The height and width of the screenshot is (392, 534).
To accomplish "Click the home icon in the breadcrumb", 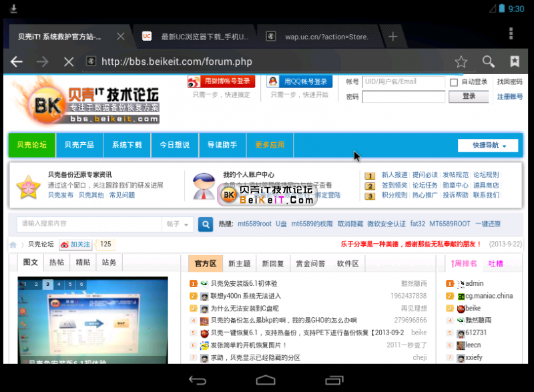I will tap(13, 244).
